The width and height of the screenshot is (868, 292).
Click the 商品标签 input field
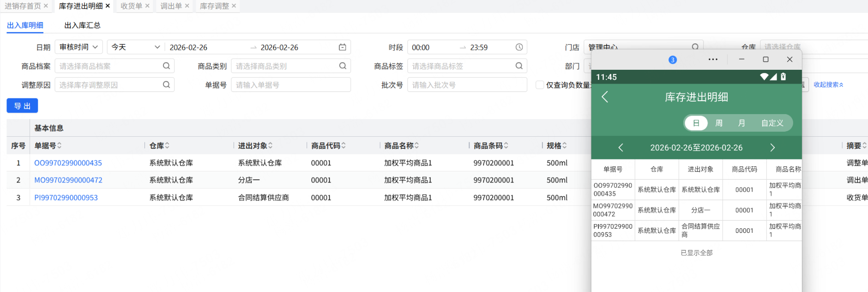coord(467,66)
